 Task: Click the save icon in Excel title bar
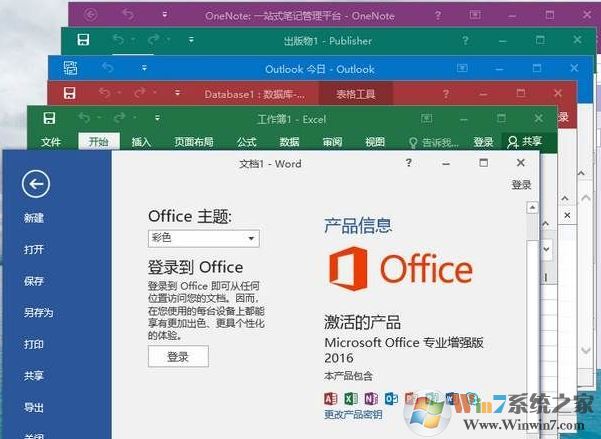[x=49, y=118]
